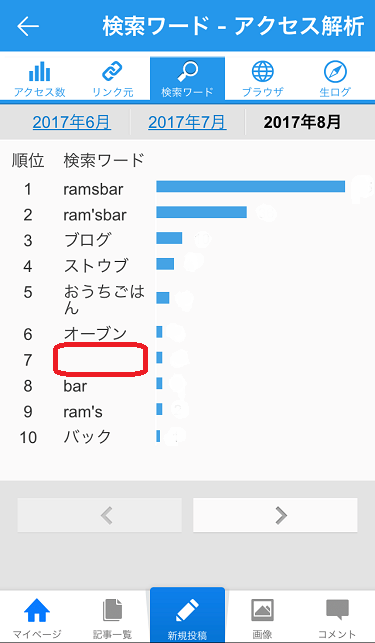Viewport: 375px width, 643px height.
Task: View 2017年6月 statistics link
Action: 72,122
